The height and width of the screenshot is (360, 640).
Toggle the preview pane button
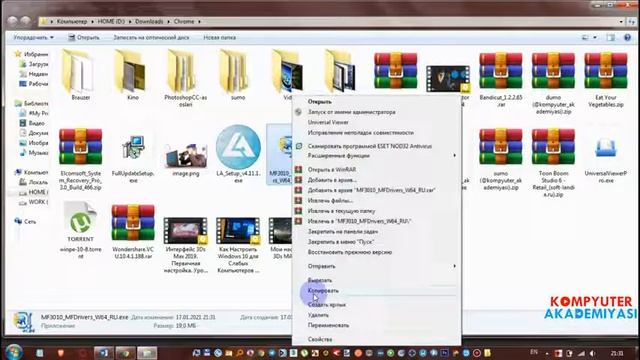pos(610,38)
